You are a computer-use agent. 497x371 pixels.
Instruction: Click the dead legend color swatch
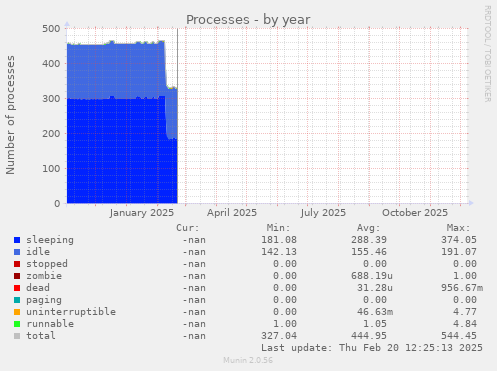pos(17,288)
